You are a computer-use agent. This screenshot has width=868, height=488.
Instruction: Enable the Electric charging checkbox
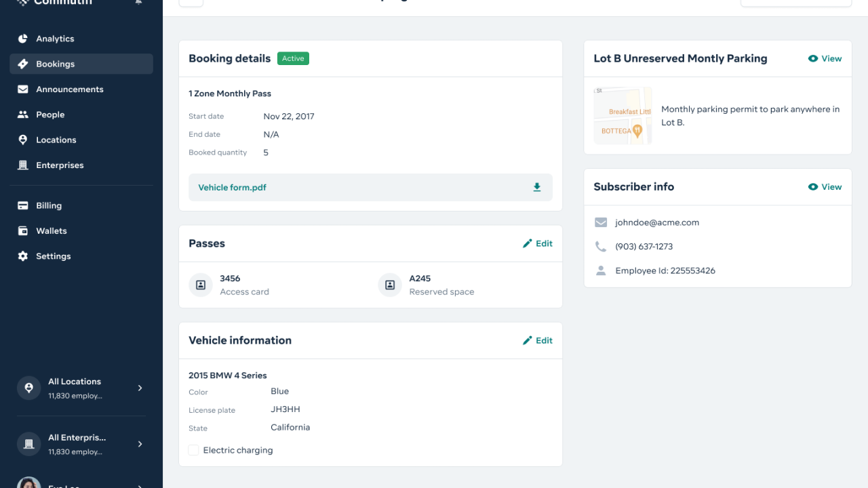click(x=194, y=450)
